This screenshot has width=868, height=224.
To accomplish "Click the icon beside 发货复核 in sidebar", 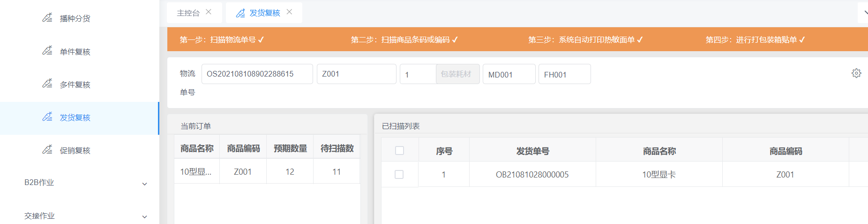I will pos(47,117).
